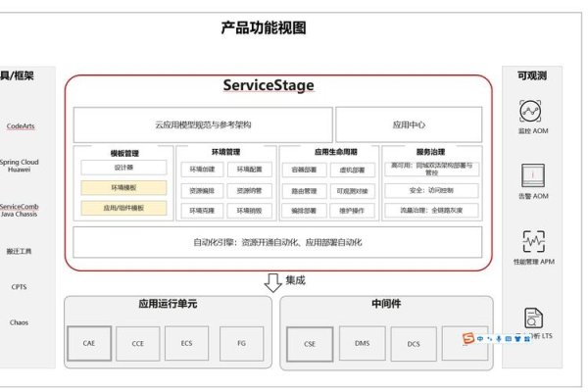Click the LTS log analysis document icon
The width and height of the screenshot is (588, 392).
(533, 318)
